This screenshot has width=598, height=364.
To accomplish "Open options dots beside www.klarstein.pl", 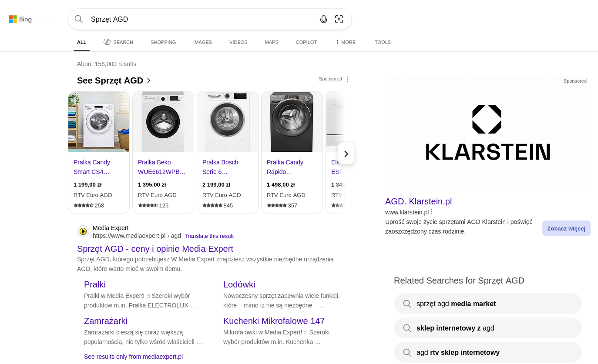I will click(432, 212).
